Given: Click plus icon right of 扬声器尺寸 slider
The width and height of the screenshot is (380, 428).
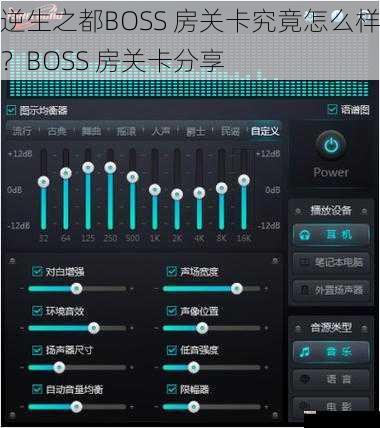Looking at the screenshot, I should pos(132,368).
